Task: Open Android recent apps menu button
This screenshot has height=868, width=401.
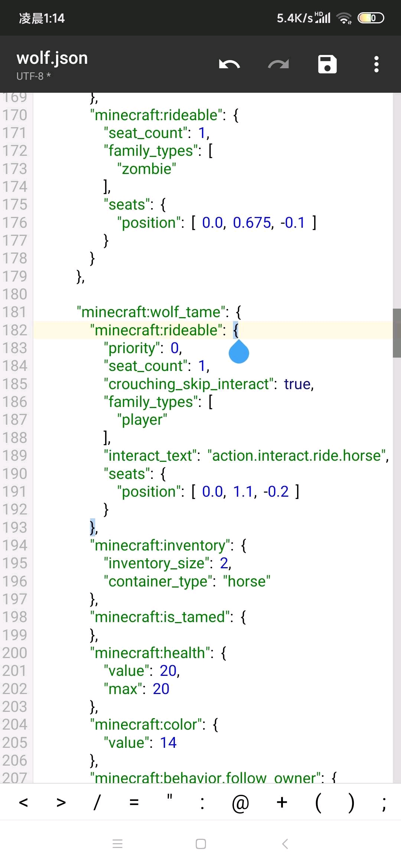Action: pyautogui.click(x=117, y=844)
